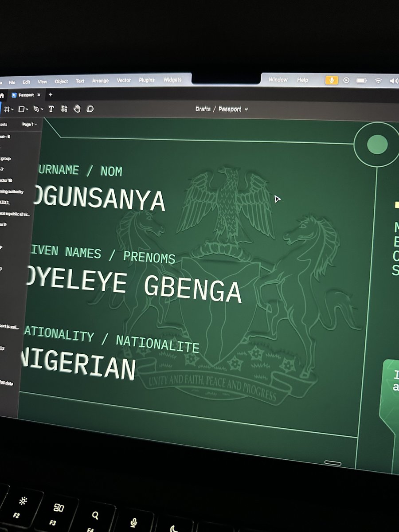Image resolution: width=399 pixels, height=532 pixels.
Task: Select the Rectangle shape tool
Action: tap(21, 109)
